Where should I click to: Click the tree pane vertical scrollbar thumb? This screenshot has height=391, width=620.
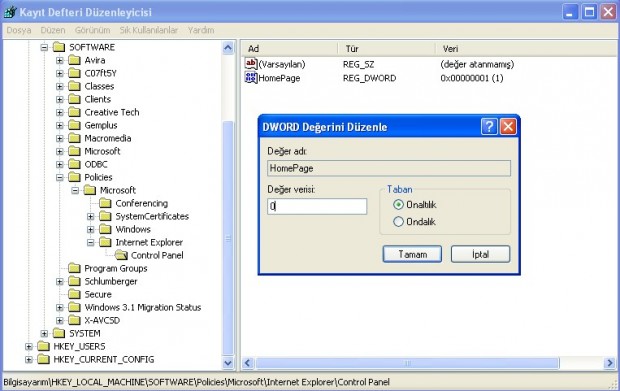point(228,238)
